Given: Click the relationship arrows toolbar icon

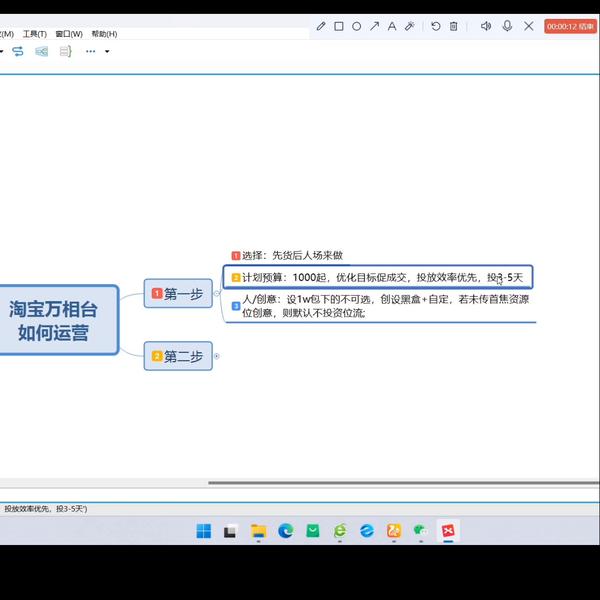Looking at the screenshot, I should (x=18, y=51).
